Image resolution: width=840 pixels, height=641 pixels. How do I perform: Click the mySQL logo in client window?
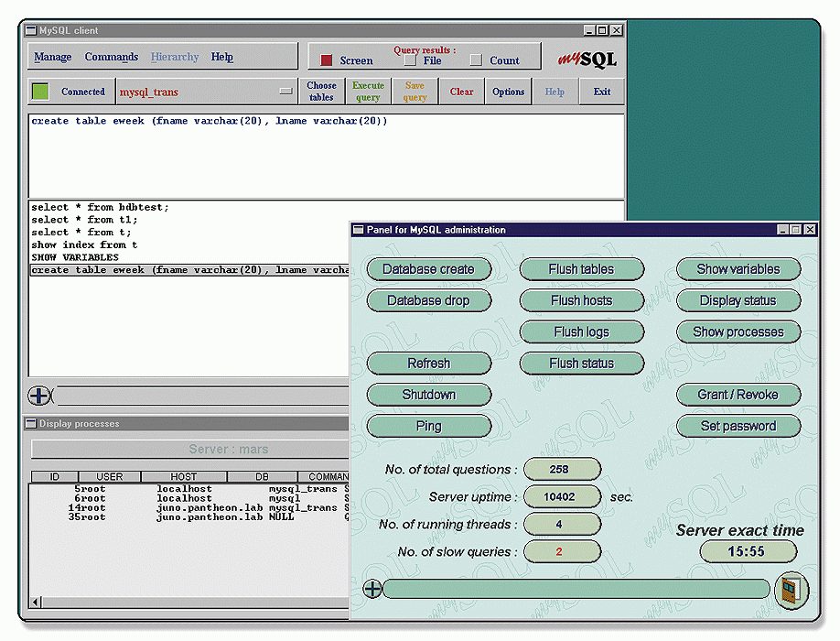click(x=587, y=60)
